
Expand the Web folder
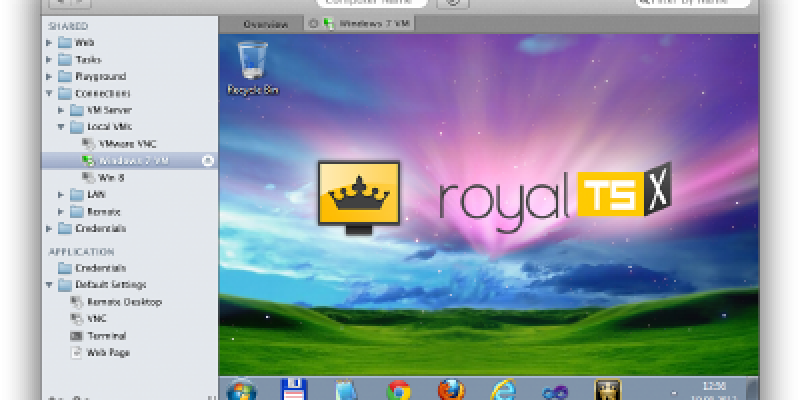pos(49,43)
